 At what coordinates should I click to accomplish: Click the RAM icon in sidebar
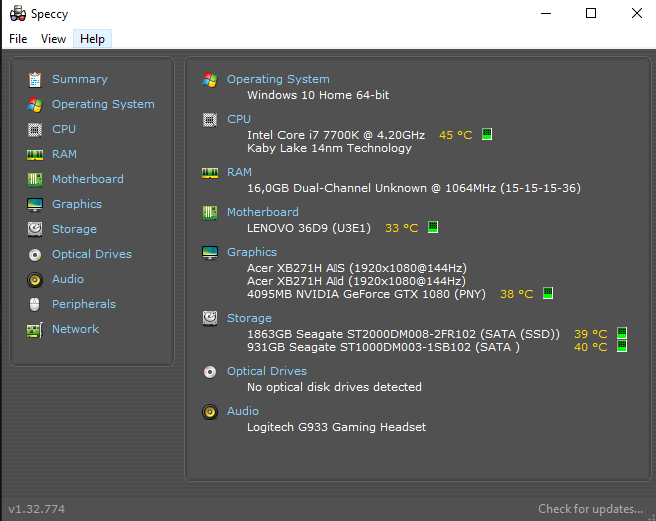(35, 154)
